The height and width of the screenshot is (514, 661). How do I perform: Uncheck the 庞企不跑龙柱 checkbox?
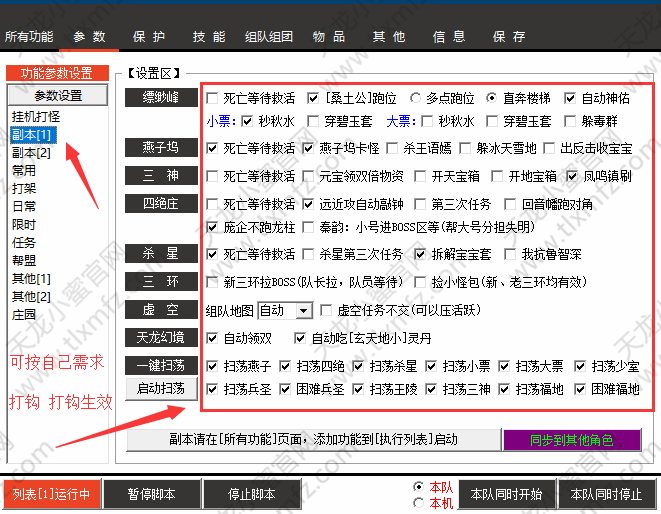click(x=212, y=228)
